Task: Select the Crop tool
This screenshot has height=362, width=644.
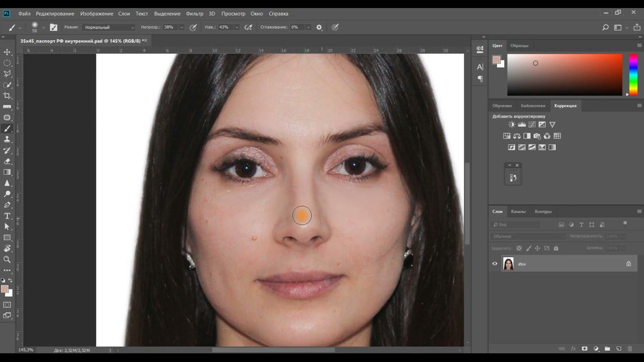Action: coord(7,96)
